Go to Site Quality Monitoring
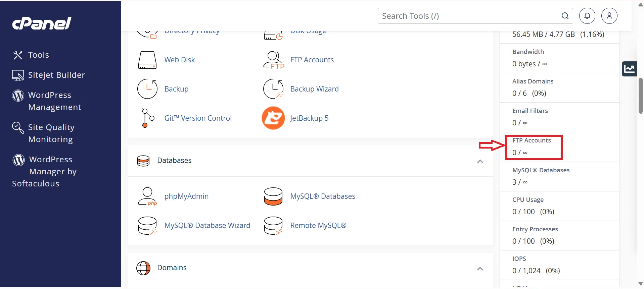The height and width of the screenshot is (289, 644). pos(51,133)
